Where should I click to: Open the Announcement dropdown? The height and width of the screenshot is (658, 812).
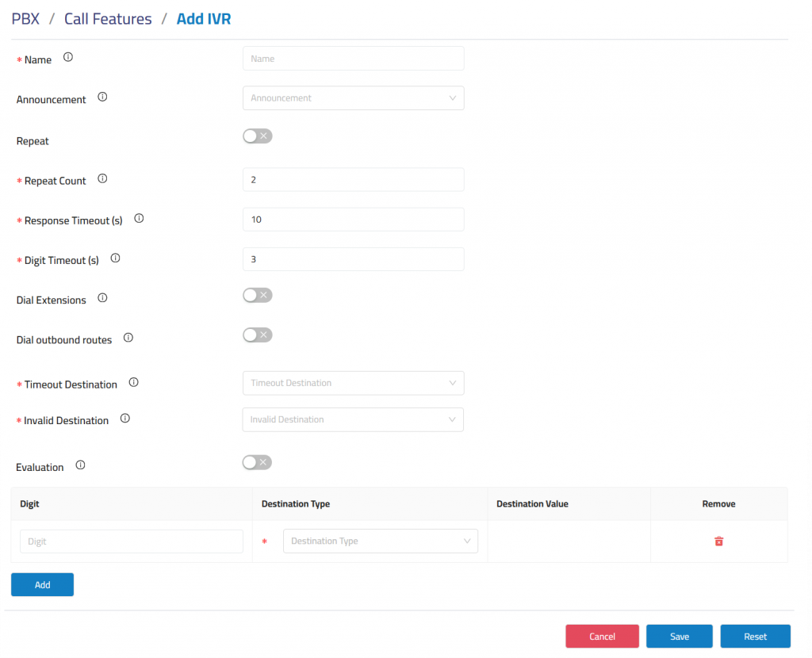point(353,98)
